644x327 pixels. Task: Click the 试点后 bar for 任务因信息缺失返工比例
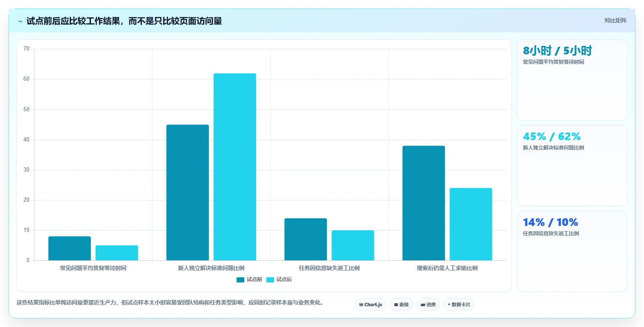tap(353, 245)
